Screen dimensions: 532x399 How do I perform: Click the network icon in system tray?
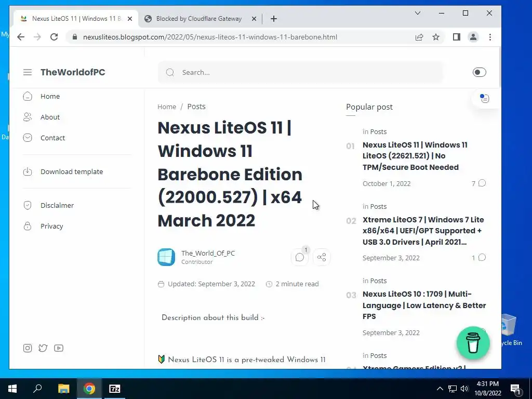453,389
